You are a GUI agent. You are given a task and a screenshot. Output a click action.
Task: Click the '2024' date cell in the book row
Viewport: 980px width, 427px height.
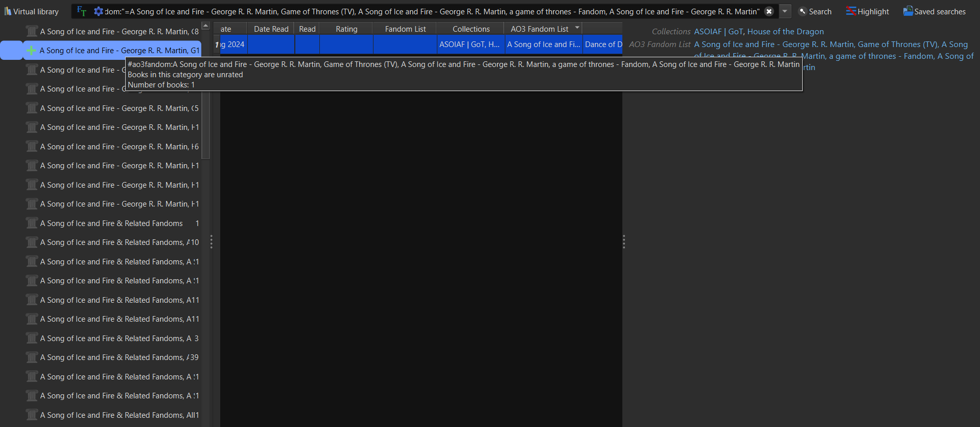(x=234, y=44)
